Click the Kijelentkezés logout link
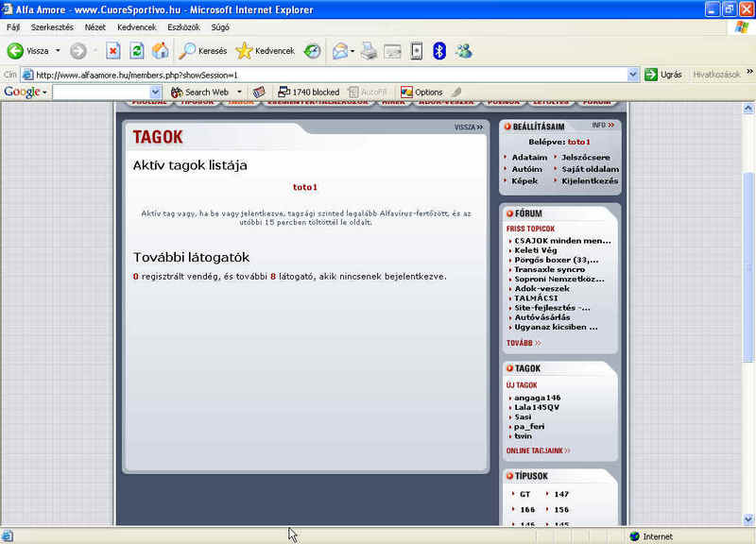756x544 pixels. coord(590,180)
